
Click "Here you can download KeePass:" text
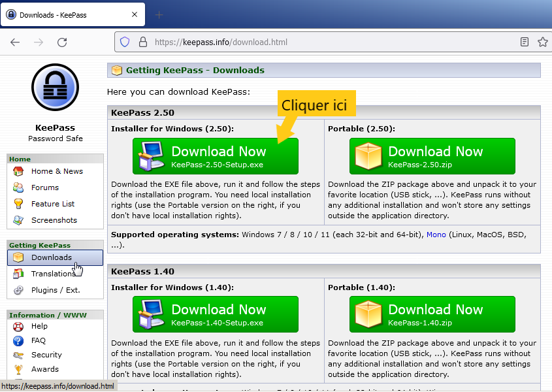[178, 92]
